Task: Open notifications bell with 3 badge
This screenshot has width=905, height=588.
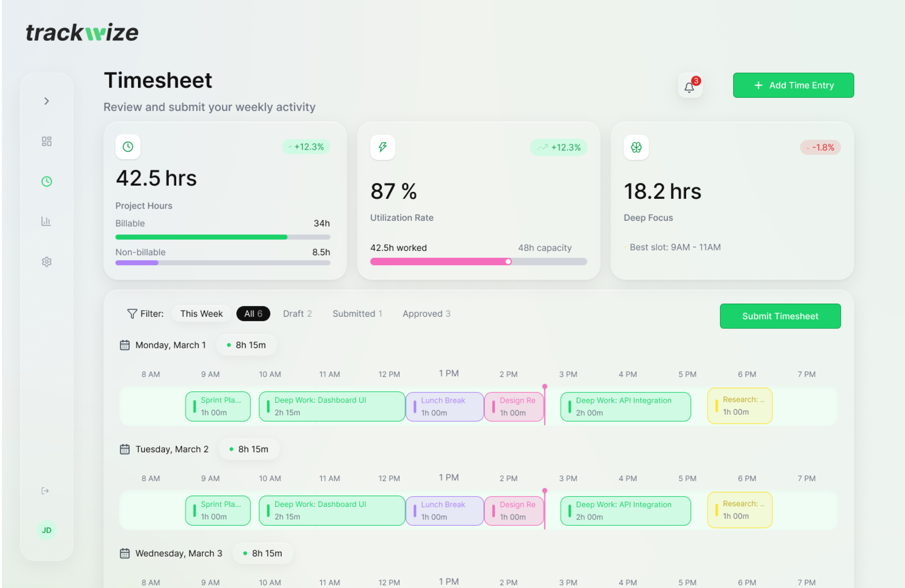Action: 690,86
